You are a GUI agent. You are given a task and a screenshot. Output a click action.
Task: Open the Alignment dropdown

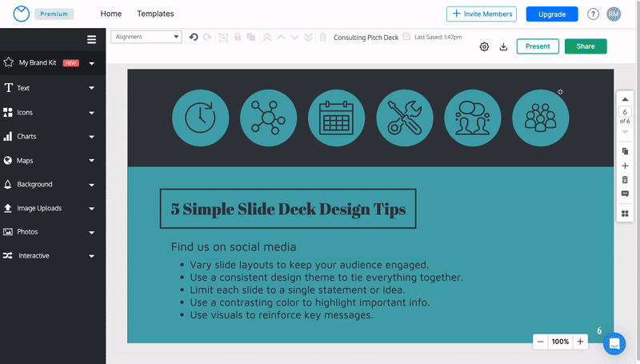coord(146,37)
